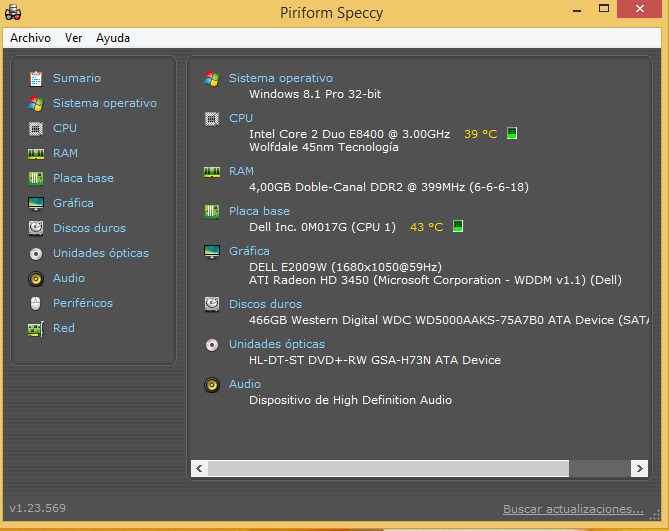Open the Red network section from sidebar
Screen dimensions: 669x531
pos(64,328)
